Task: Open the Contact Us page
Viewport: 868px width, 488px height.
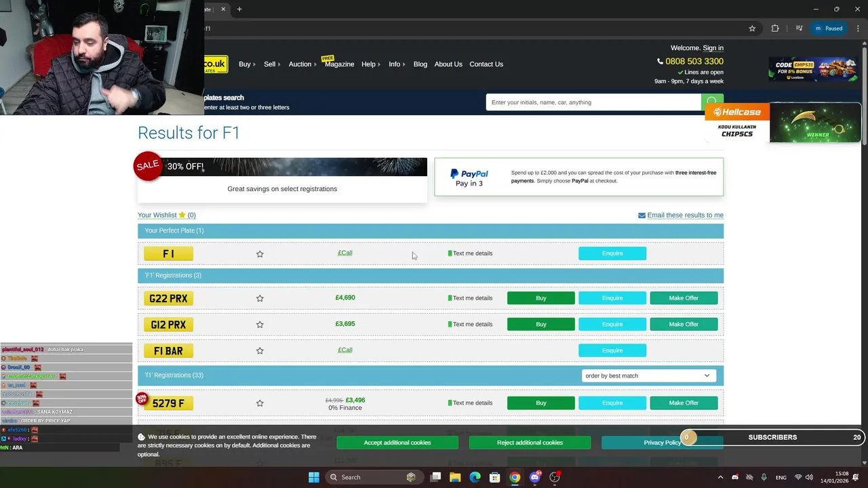Action: 486,64
